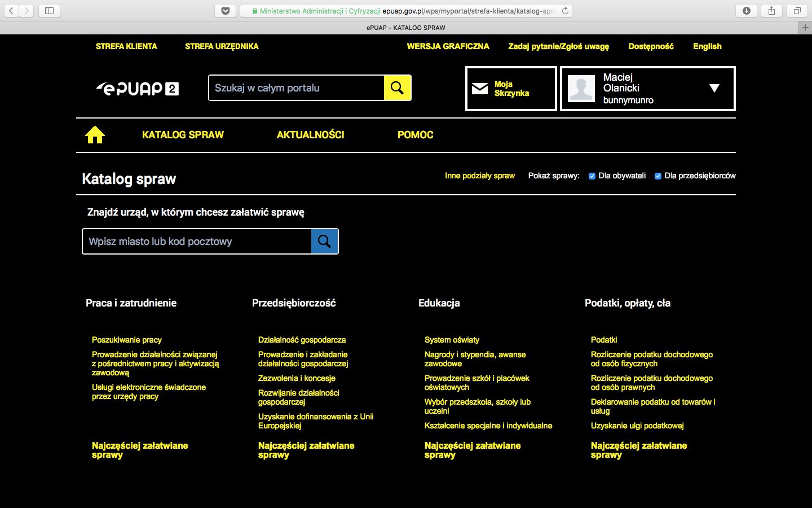Screen dimensions: 812x508
Task: Click the Praca i zatrudnienie heading
Action: click(131, 303)
